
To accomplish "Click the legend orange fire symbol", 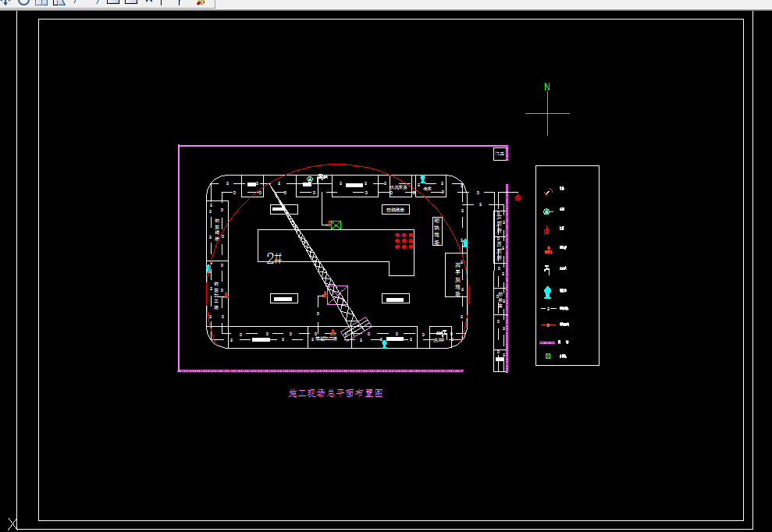I will point(548,250).
